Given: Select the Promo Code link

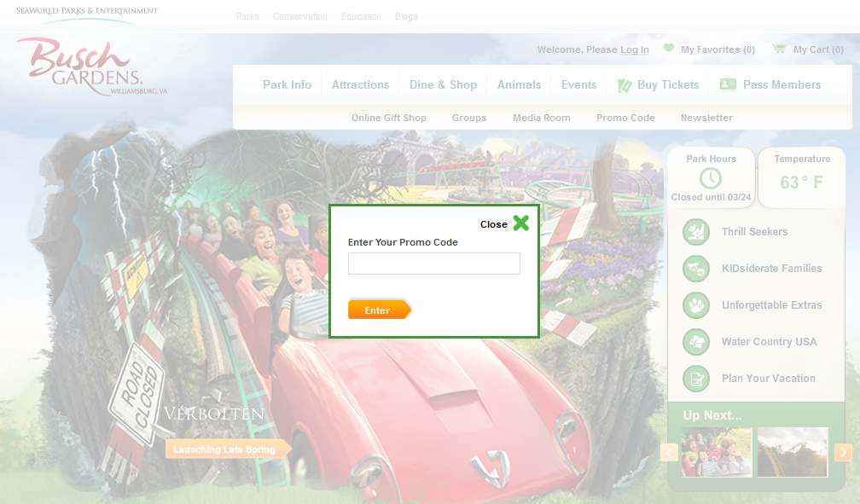Looking at the screenshot, I should click(626, 118).
